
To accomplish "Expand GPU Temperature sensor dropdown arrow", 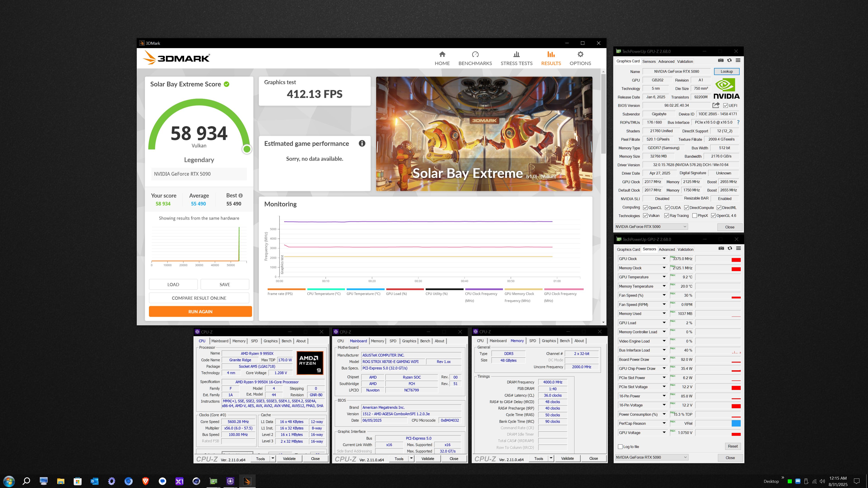I will coord(664,277).
